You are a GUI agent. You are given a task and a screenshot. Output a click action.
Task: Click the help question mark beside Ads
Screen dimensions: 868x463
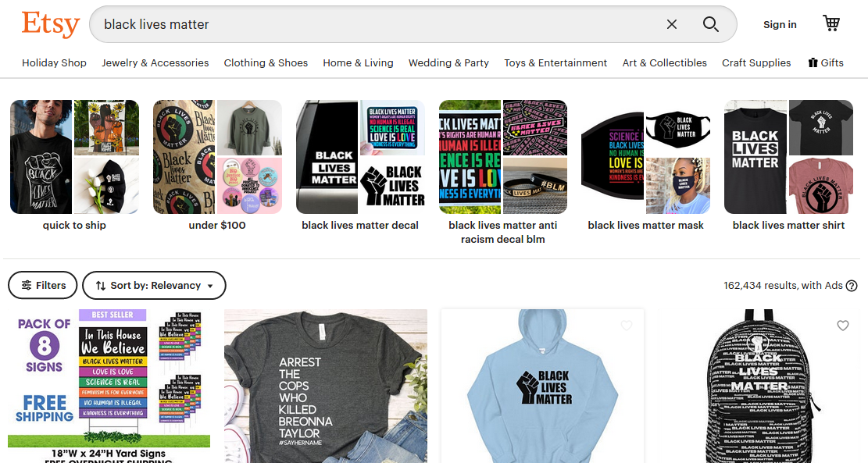pos(852,286)
